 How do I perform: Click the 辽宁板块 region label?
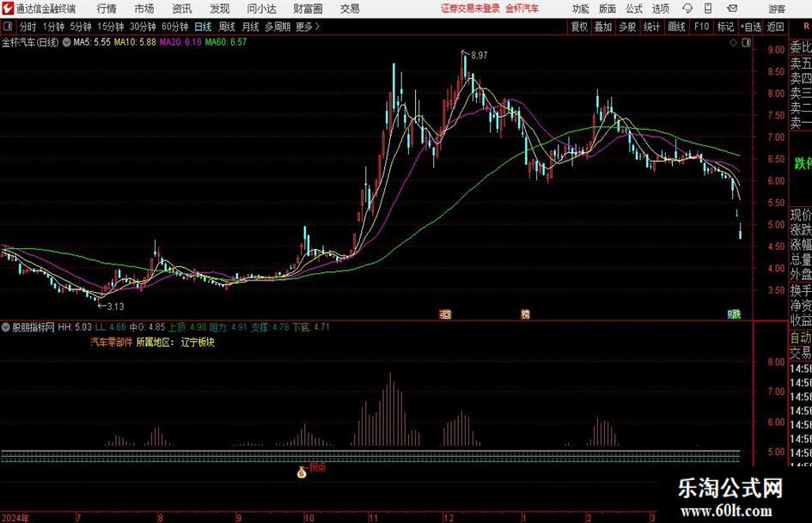pyautogui.click(x=198, y=343)
